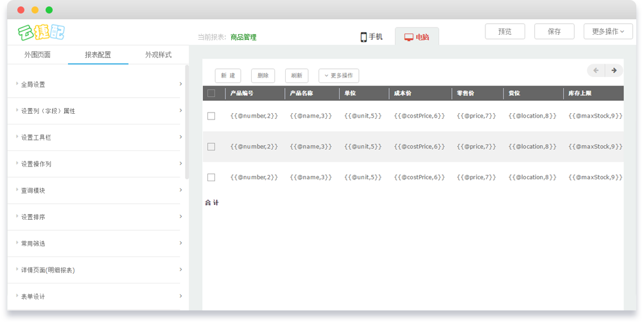Screen dimensions: 644x322
Task: Click the 保存 save button
Action: 554,31
